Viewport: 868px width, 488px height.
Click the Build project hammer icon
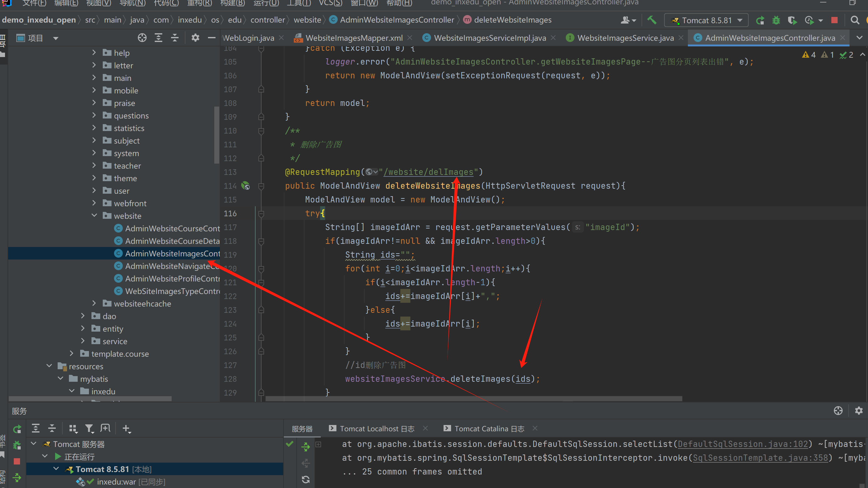(652, 20)
